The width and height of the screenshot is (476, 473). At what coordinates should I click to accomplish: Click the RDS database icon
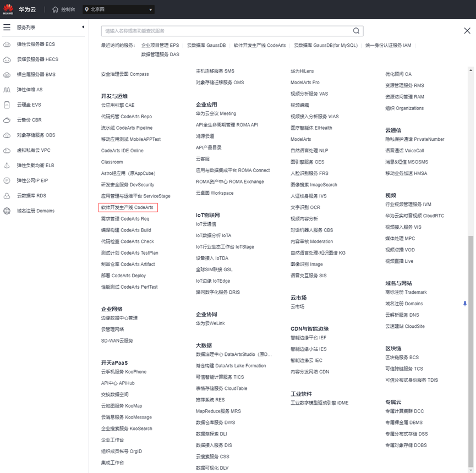click(x=7, y=196)
